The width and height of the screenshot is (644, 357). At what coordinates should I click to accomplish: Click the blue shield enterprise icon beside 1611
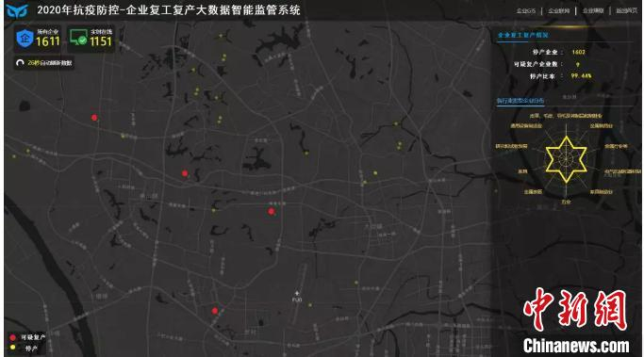pyautogui.click(x=25, y=39)
